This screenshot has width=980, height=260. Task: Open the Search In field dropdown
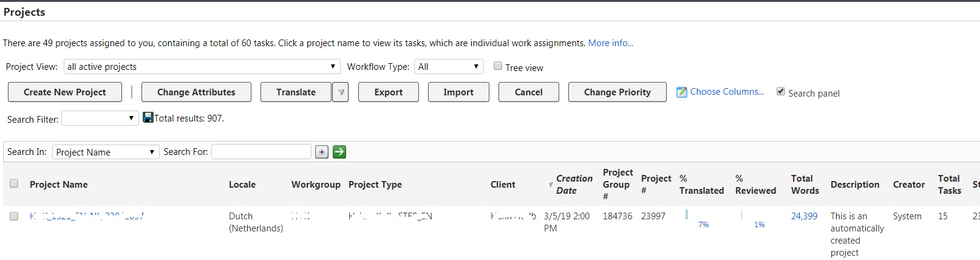click(x=106, y=152)
